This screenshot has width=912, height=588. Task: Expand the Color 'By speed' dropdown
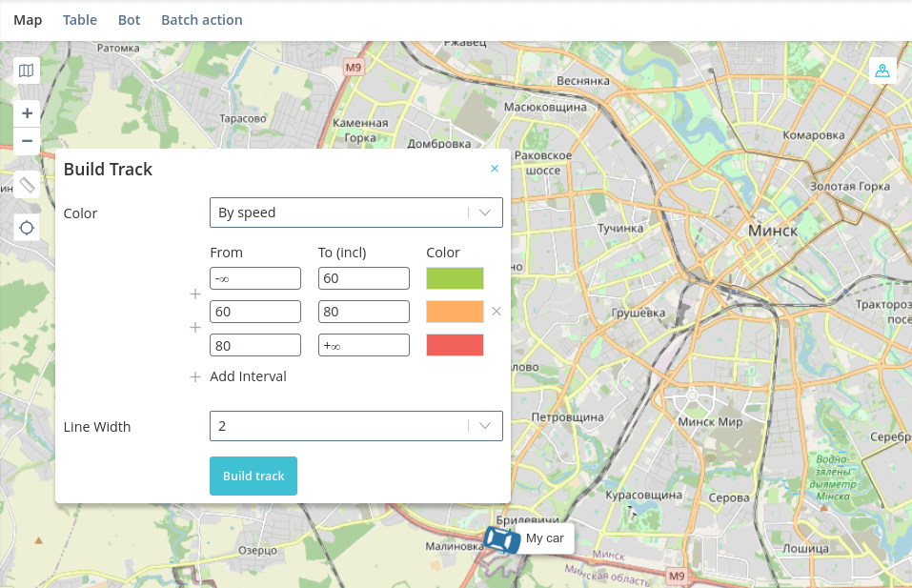[x=356, y=213]
